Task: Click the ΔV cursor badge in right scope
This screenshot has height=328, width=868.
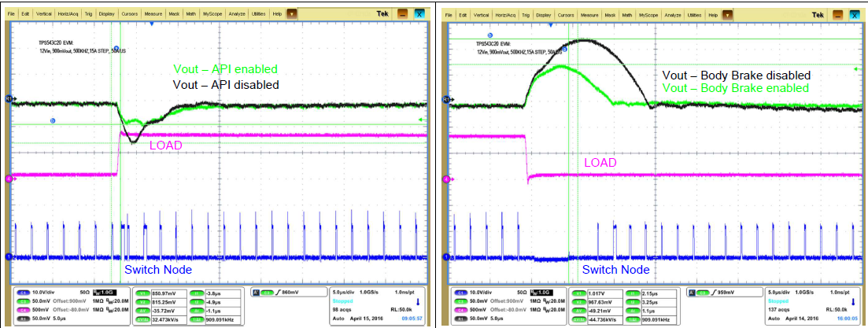Action: point(579,308)
